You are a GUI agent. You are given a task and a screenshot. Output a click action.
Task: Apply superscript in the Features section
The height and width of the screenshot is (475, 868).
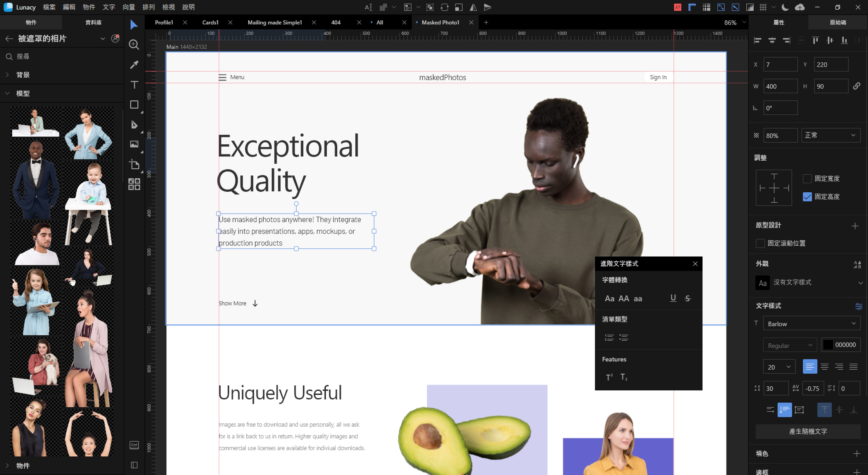pos(609,377)
